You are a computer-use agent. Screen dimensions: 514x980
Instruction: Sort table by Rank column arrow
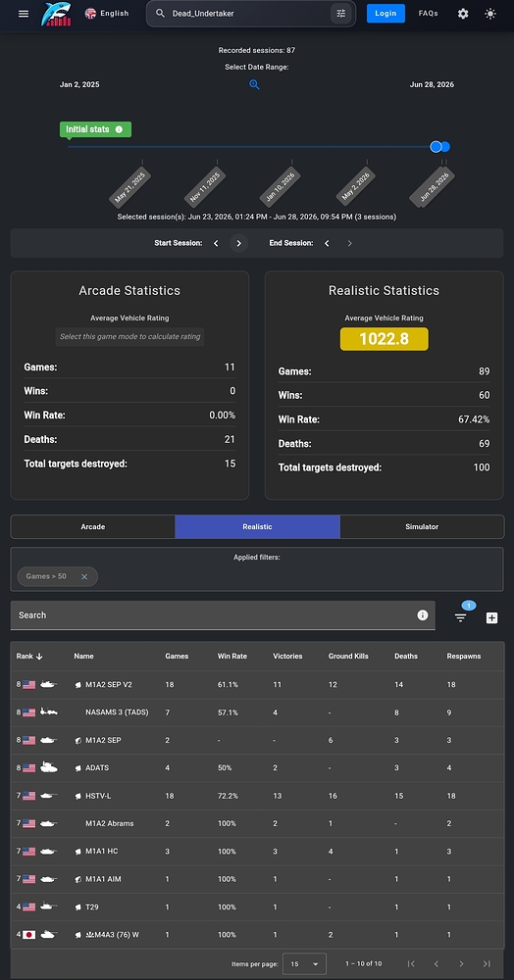[39, 657]
